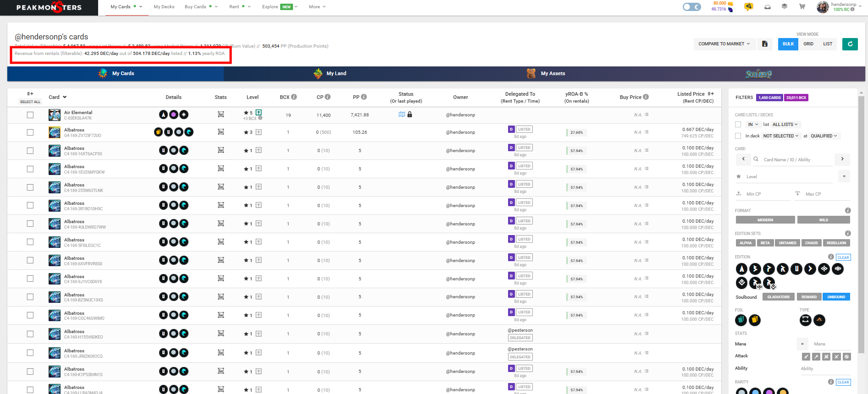Go to next card with right arrow

pos(842,159)
